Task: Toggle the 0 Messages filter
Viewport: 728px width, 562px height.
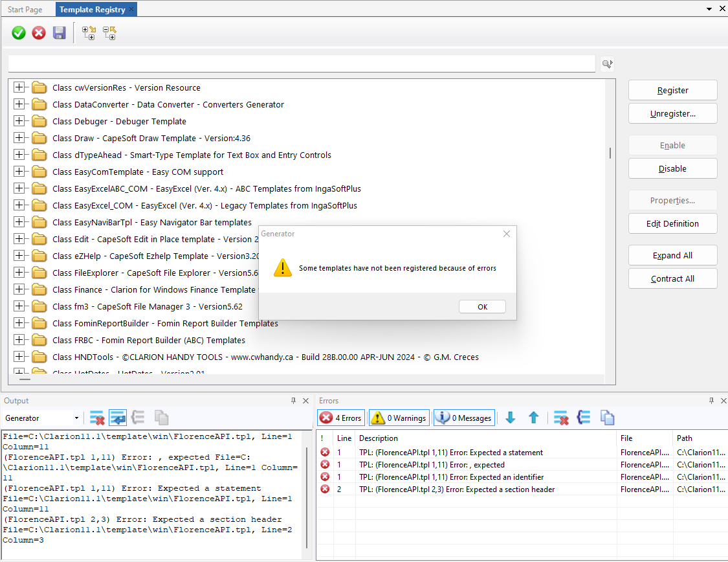Action: pos(464,418)
